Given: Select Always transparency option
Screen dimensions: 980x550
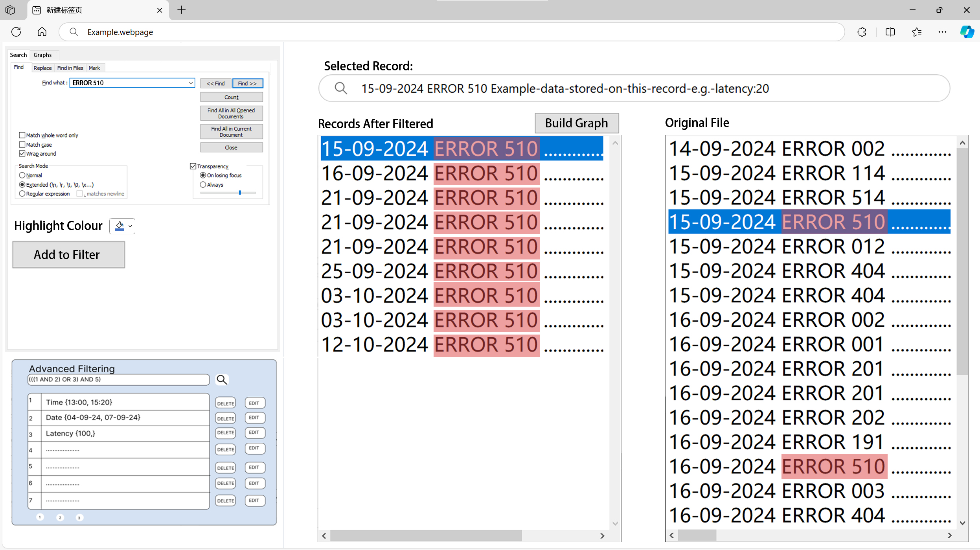Looking at the screenshot, I should coord(203,185).
